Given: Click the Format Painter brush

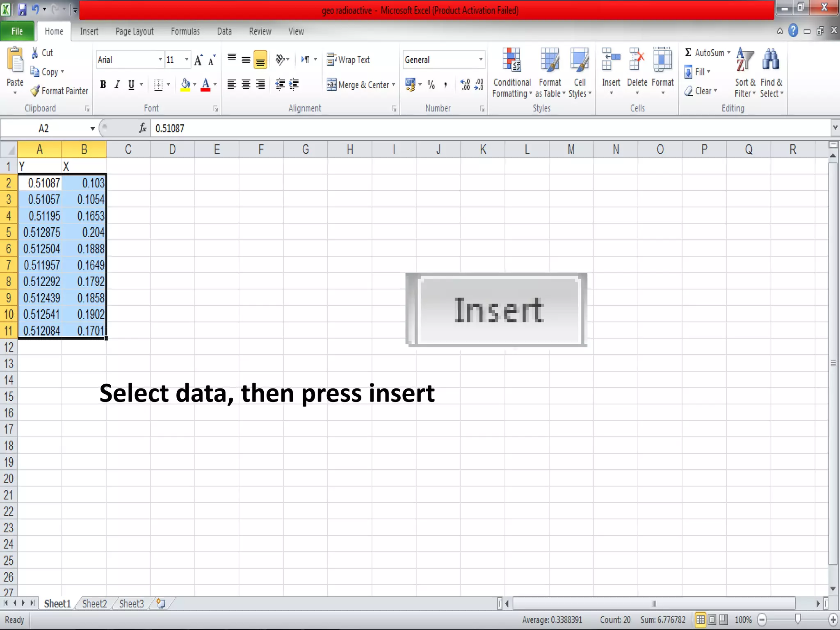Looking at the screenshot, I should pyautogui.click(x=35, y=91).
